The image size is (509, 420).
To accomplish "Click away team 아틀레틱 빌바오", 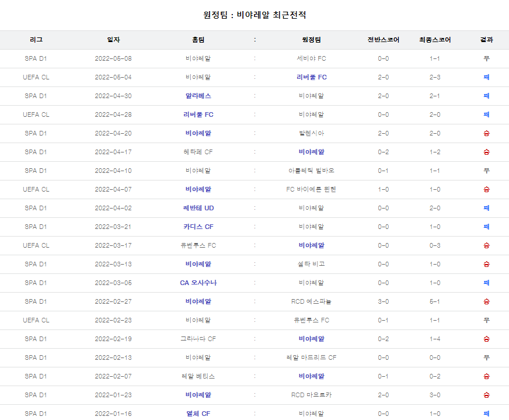I will pos(311,171).
